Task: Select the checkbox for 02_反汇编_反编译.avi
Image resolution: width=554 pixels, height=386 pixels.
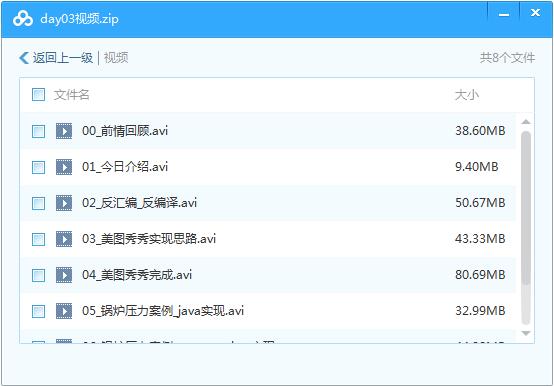Action: coord(39,203)
